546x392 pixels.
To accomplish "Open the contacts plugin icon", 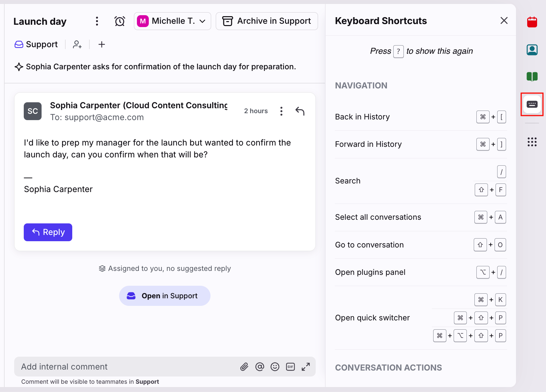I will click(532, 50).
